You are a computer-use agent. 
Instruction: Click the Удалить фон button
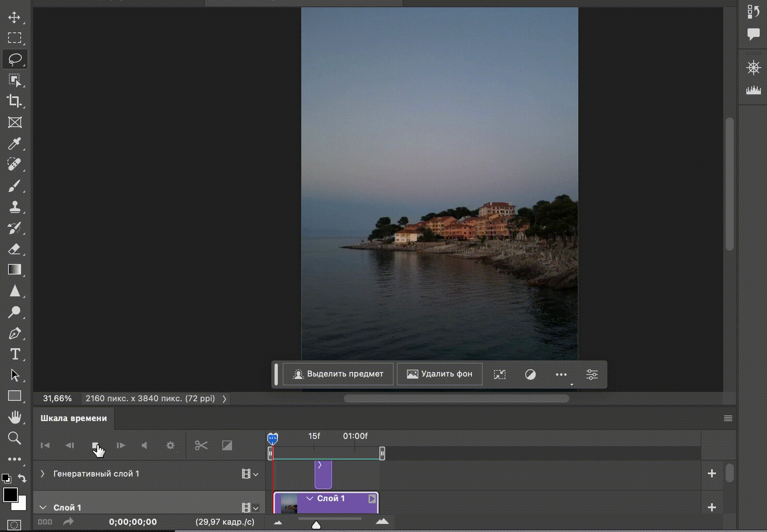(439, 374)
